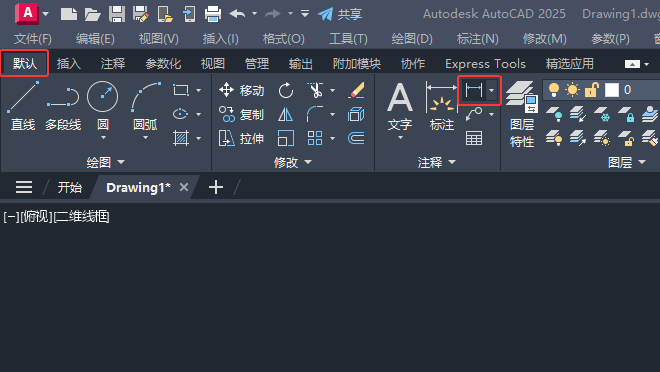The height and width of the screenshot is (372, 660).
Task: Click the Hatch pattern icon
Action: [x=181, y=138]
